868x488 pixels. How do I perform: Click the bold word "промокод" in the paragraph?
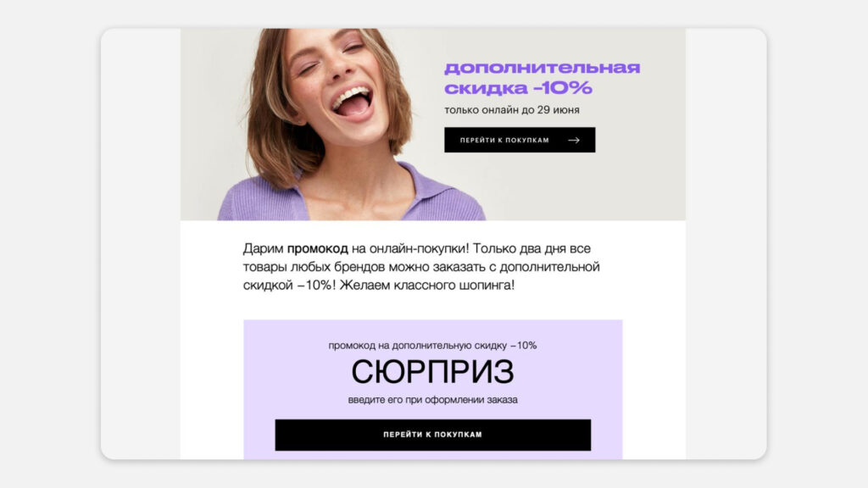click(317, 249)
